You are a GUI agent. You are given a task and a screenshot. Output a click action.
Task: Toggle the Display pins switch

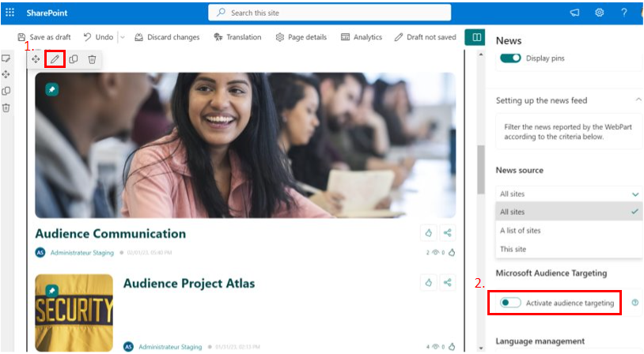click(510, 58)
